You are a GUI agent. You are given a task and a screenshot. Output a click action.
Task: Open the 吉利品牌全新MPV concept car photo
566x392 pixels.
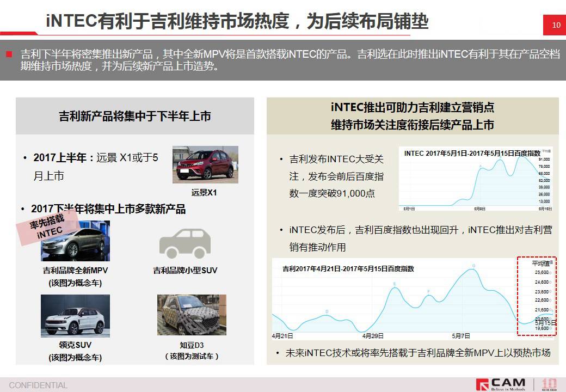coord(76,241)
